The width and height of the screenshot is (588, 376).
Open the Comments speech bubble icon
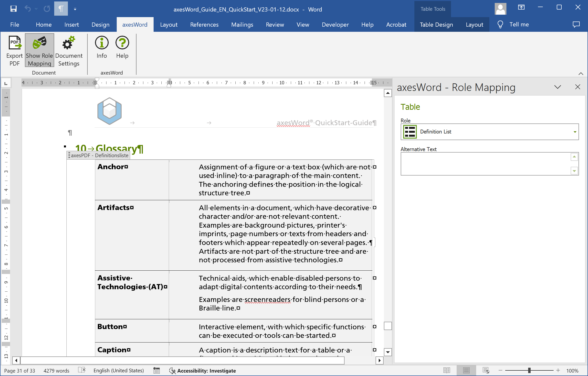(576, 24)
